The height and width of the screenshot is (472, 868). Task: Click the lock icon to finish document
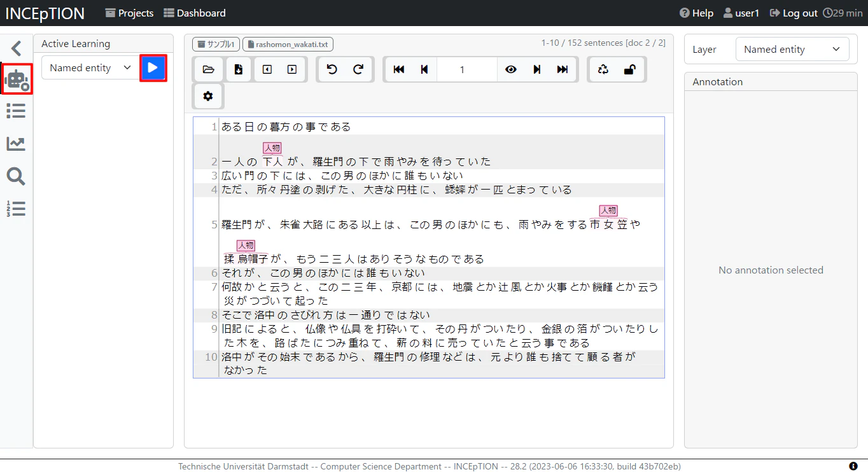click(x=630, y=70)
